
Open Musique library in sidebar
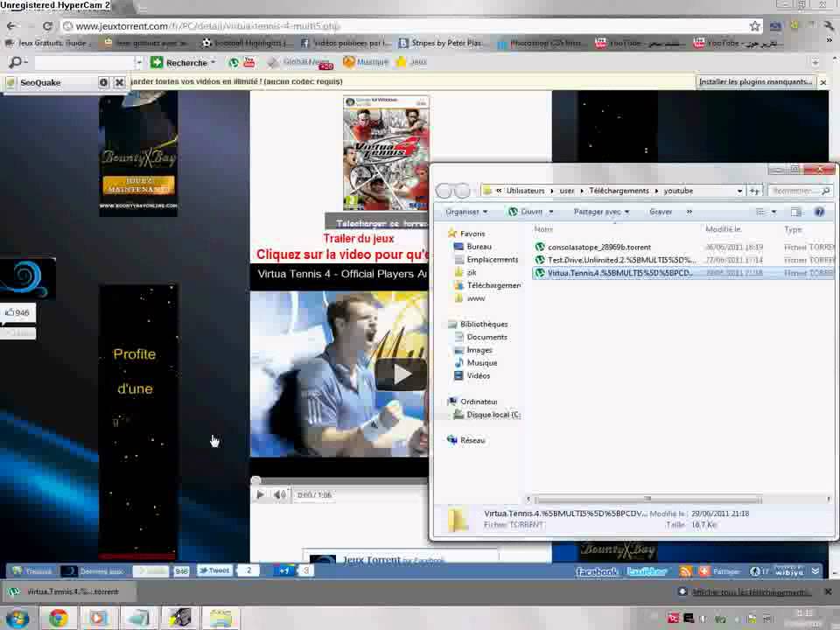click(481, 362)
